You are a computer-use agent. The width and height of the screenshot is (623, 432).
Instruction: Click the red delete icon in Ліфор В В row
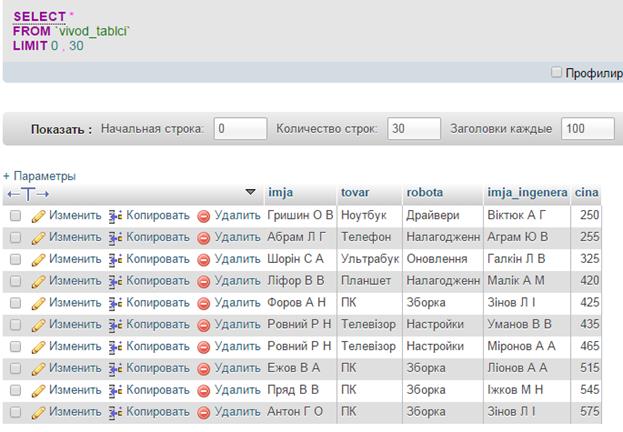tap(203, 282)
